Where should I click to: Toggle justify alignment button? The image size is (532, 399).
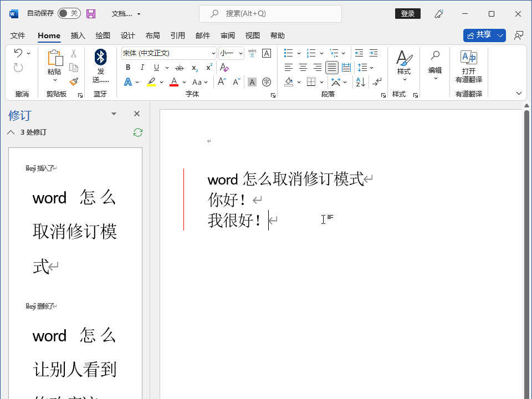click(332, 68)
